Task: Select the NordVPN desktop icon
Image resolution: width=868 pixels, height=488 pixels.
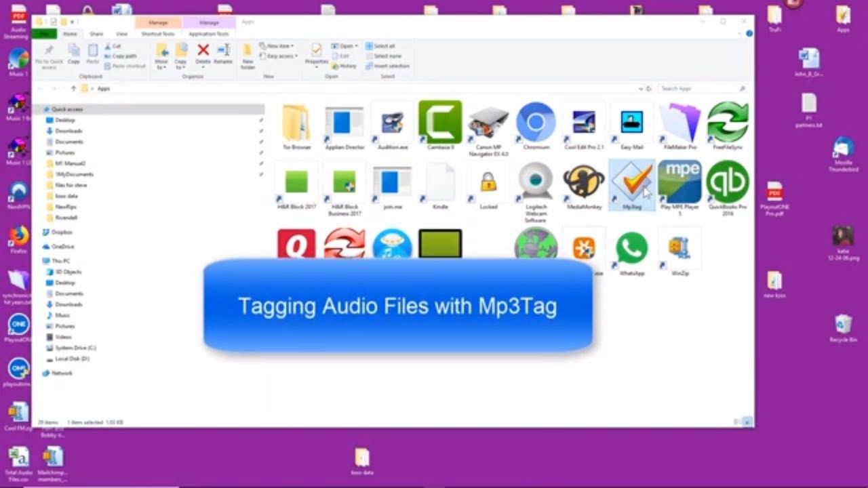Action: tap(19, 196)
